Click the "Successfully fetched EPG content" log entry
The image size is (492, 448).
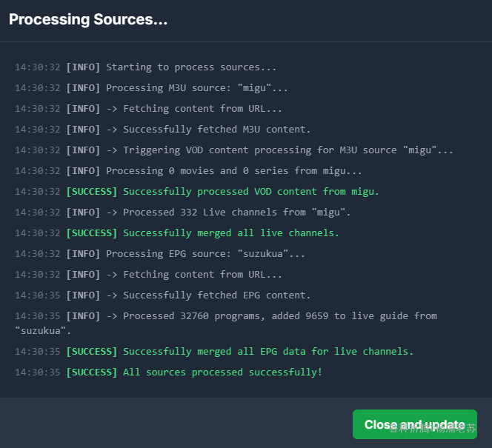[216, 295]
